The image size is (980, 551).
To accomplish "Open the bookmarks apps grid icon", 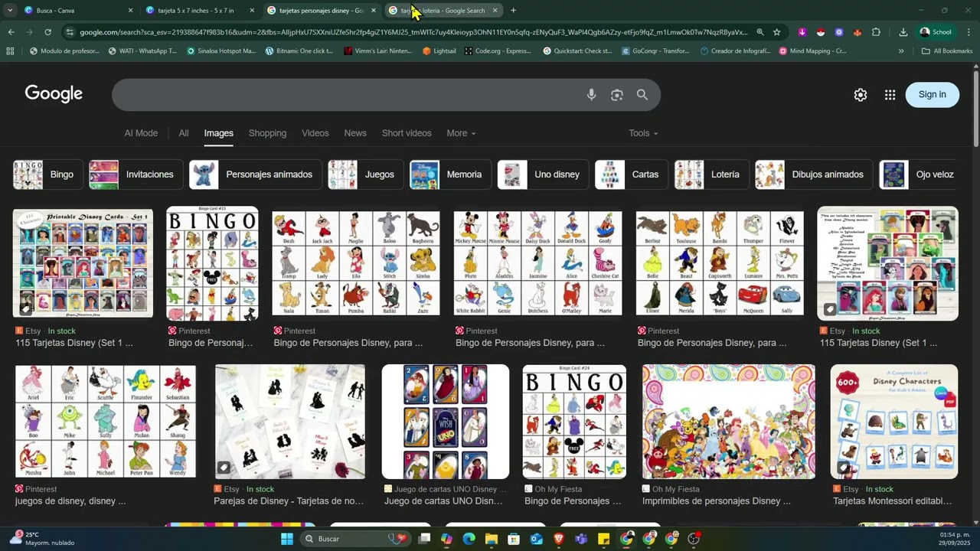I will pos(10,51).
